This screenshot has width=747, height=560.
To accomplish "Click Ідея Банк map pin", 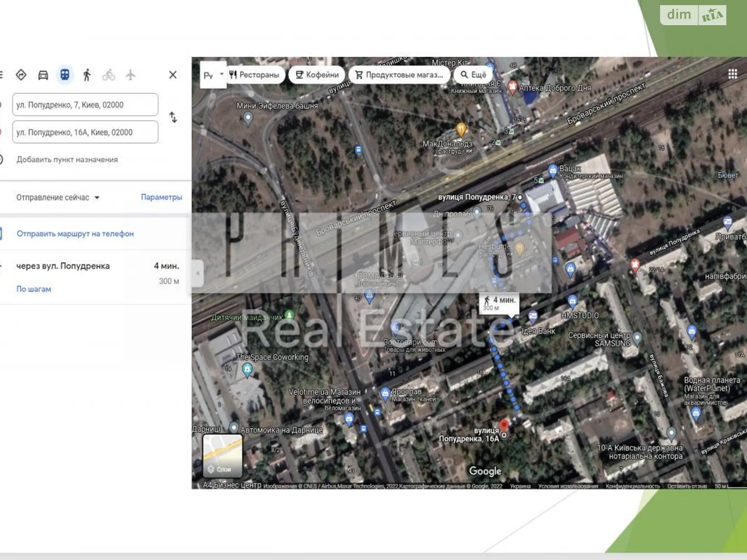I will pos(533,317).
